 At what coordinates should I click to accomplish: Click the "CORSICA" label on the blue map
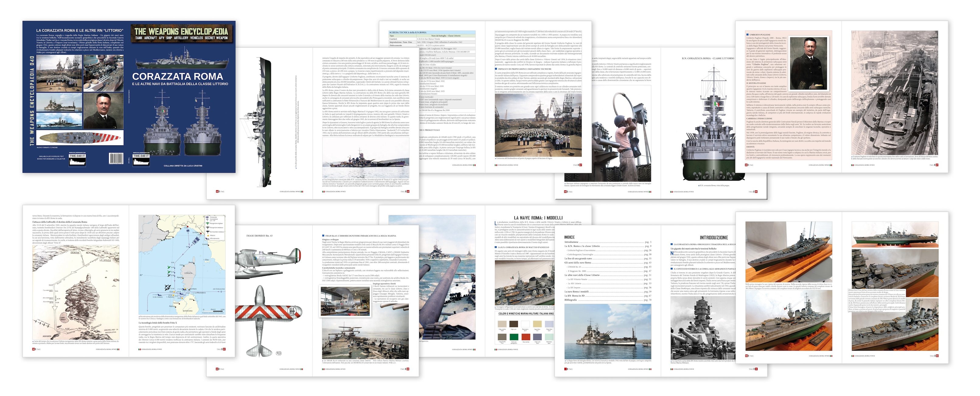point(188,273)
